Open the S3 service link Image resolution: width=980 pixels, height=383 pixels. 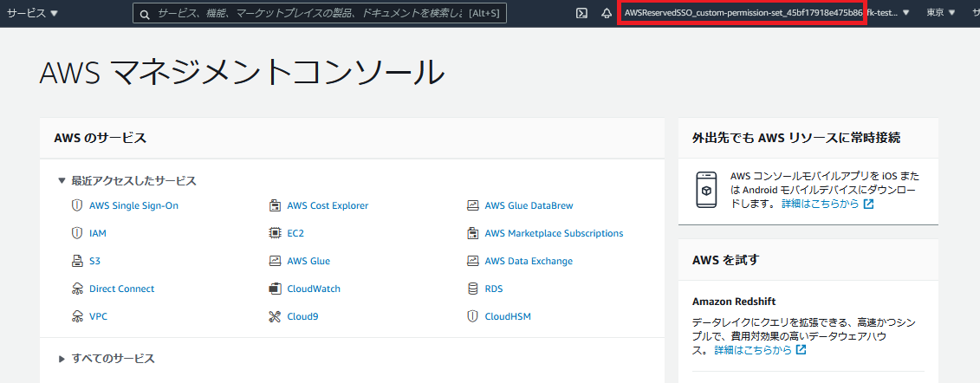coord(94,261)
